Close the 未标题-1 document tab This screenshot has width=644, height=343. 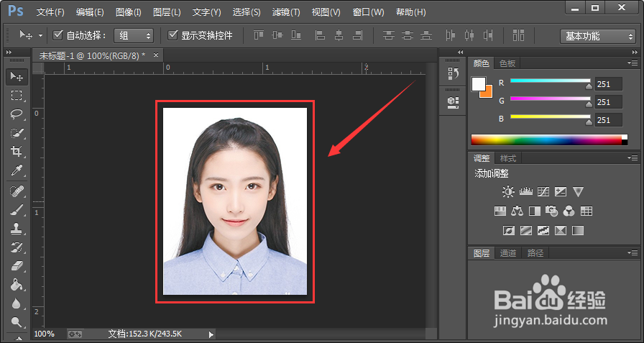(156, 55)
